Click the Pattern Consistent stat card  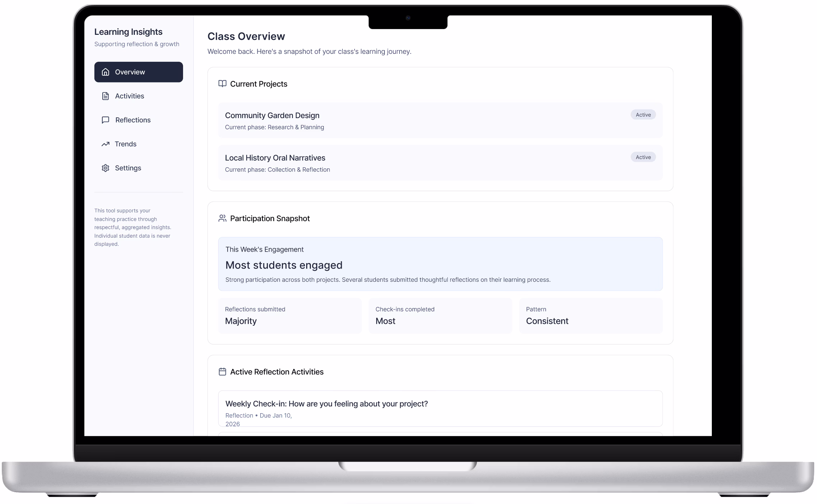coord(590,316)
